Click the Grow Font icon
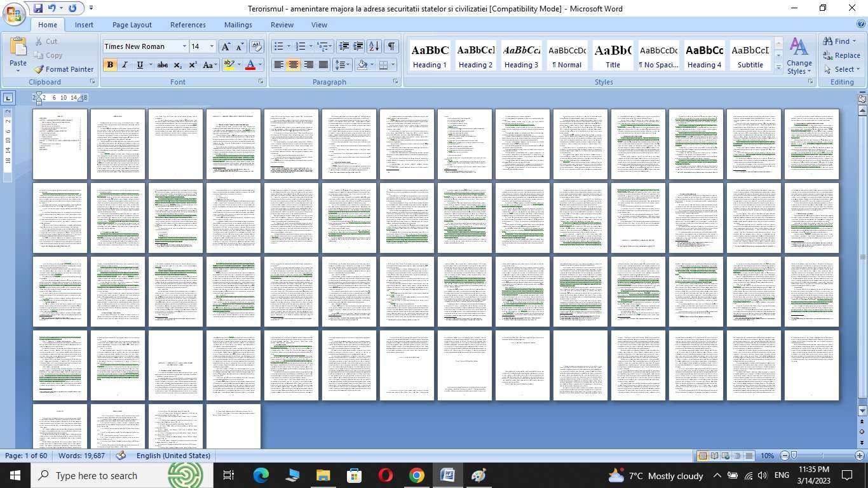The image size is (868, 488). pyautogui.click(x=226, y=46)
